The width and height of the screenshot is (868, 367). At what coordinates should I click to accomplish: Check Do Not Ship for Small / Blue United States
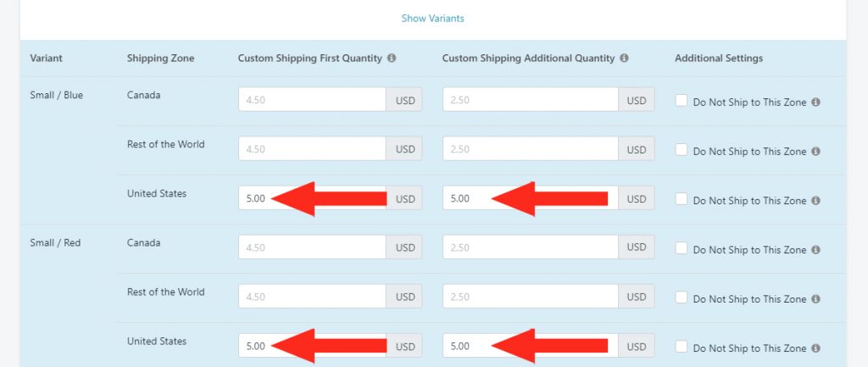682,198
